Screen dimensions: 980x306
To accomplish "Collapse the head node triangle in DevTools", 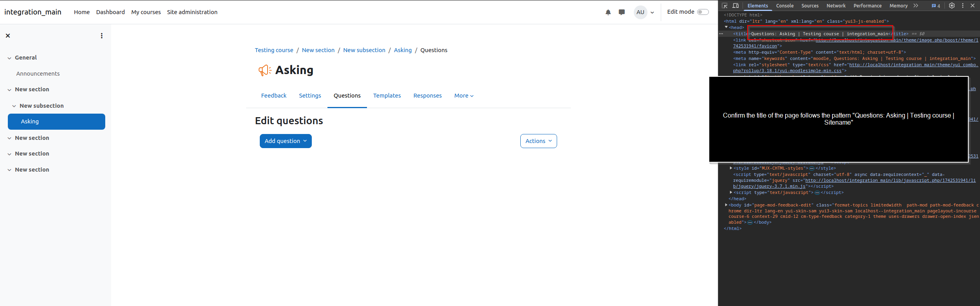I will tap(726, 27).
